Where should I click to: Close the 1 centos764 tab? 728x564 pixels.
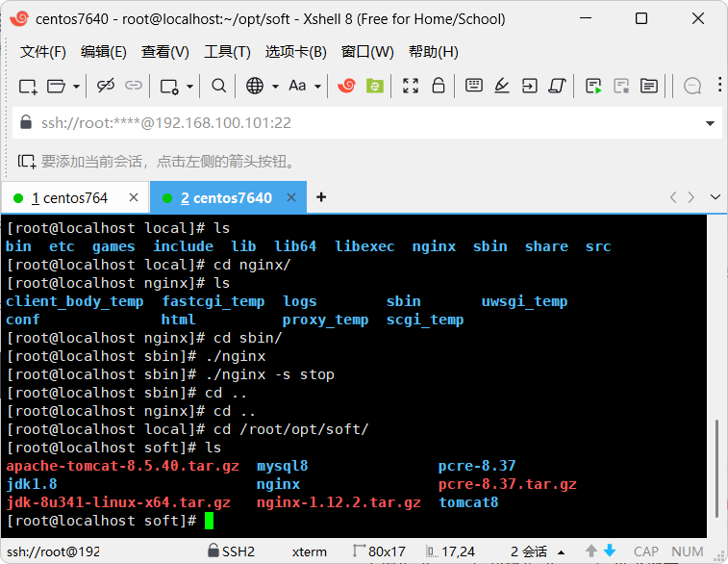(x=134, y=197)
